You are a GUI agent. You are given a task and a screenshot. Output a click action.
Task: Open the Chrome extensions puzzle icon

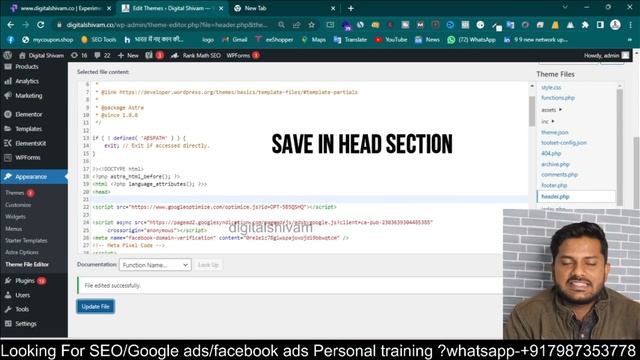pos(585,25)
